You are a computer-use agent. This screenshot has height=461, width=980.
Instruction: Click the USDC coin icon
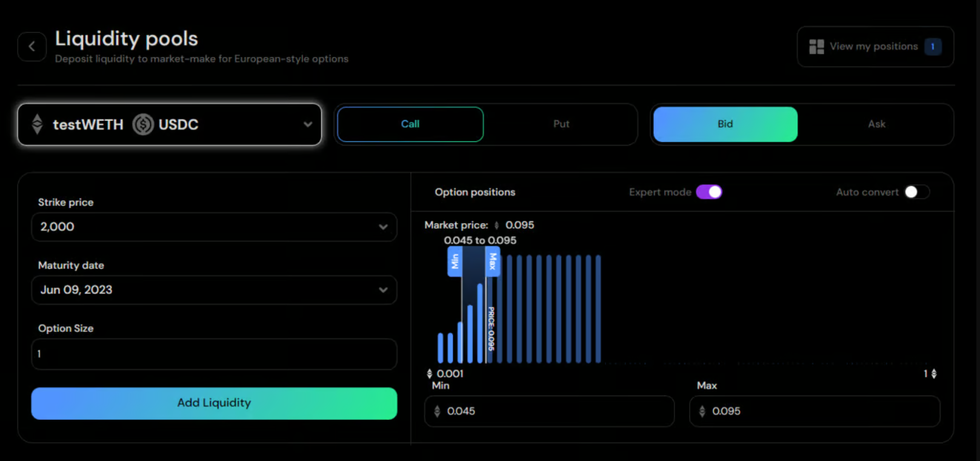point(143,124)
